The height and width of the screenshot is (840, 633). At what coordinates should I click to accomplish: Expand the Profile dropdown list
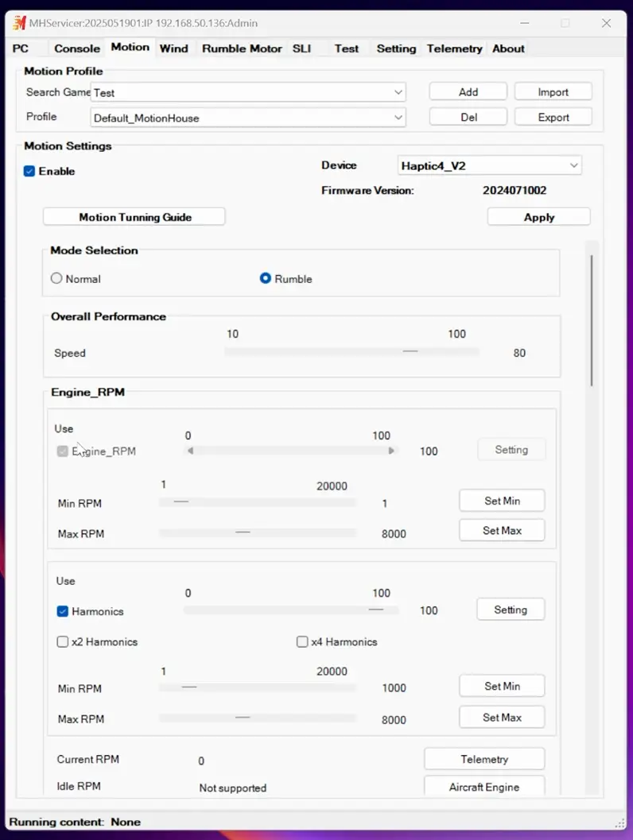(x=248, y=118)
